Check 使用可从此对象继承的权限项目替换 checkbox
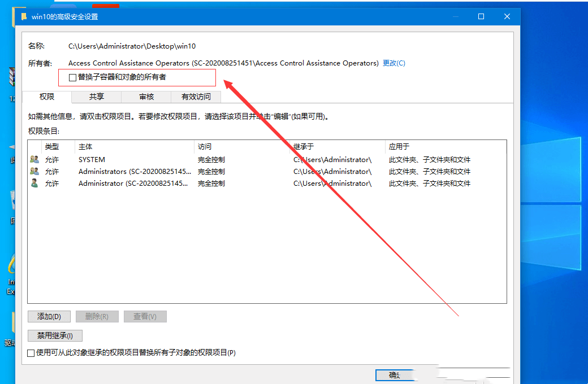 pyautogui.click(x=31, y=352)
